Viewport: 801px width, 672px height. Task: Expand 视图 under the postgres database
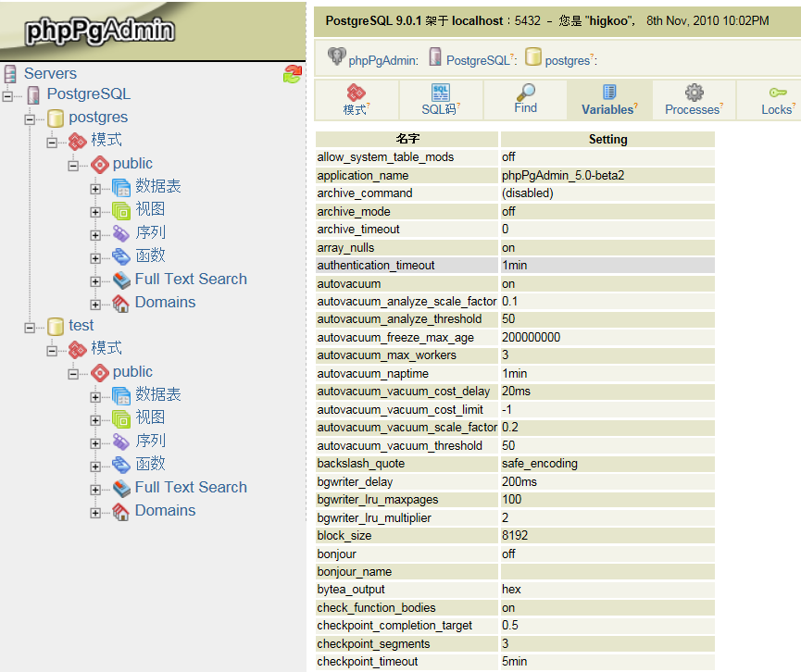(95, 211)
